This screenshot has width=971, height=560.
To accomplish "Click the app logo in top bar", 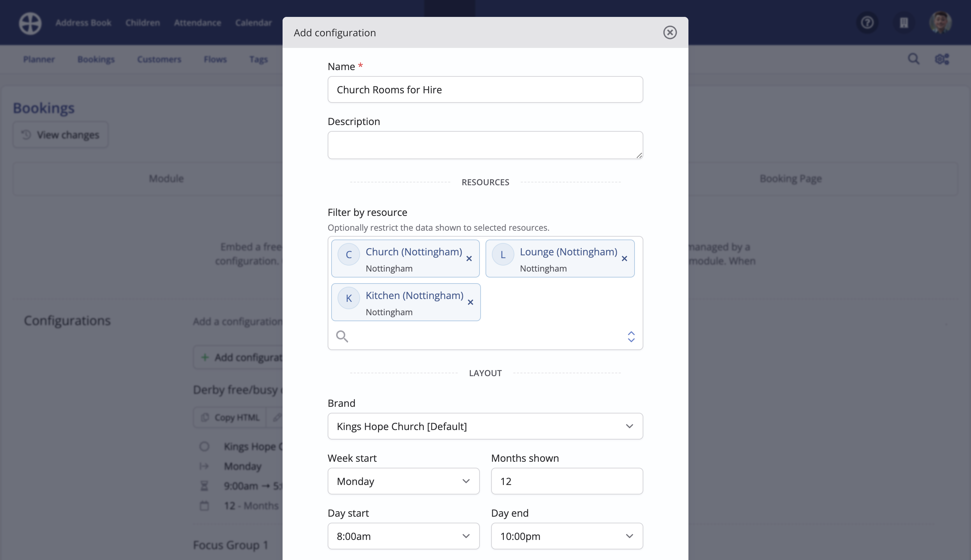I will (x=30, y=23).
